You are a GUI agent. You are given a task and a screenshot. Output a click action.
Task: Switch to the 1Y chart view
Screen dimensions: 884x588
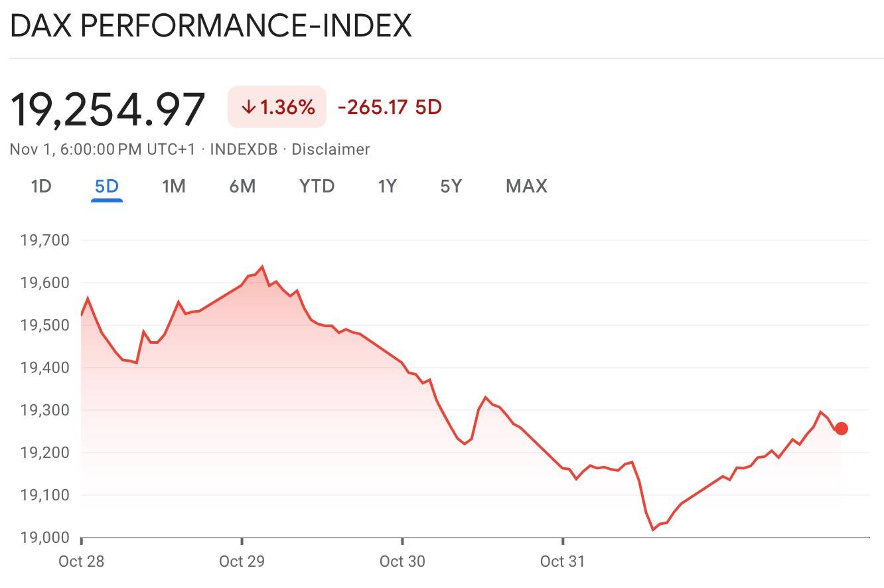coord(387,186)
